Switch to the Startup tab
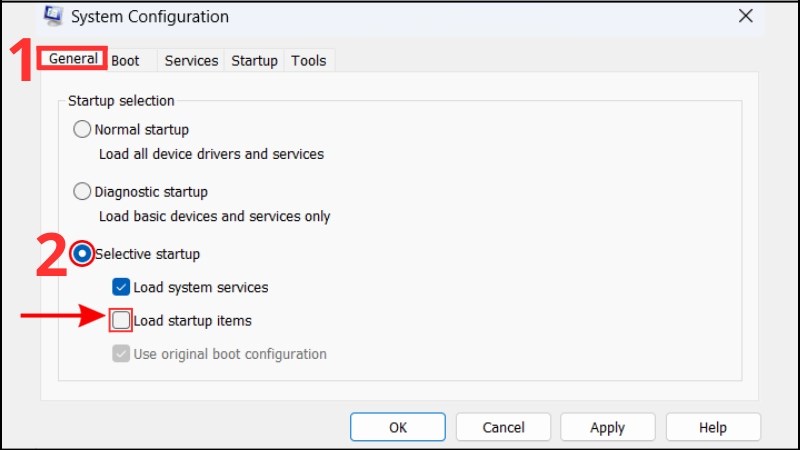Screen dimensions: 800x450 point(254,61)
